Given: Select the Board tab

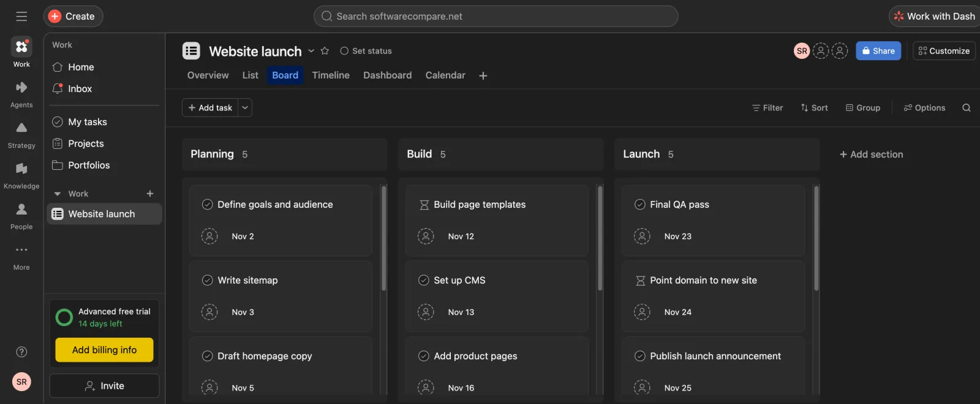Looking at the screenshot, I should 285,75.
